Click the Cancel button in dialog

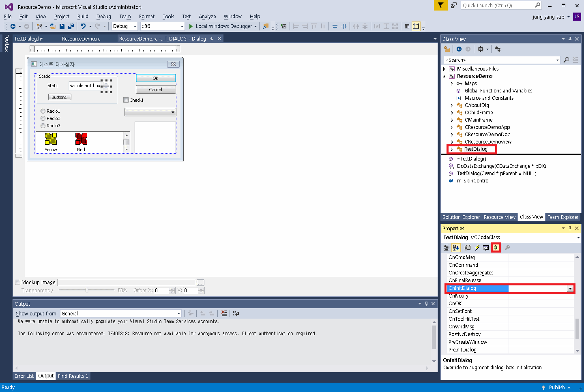pyautogui.click(x=156, y=90)
